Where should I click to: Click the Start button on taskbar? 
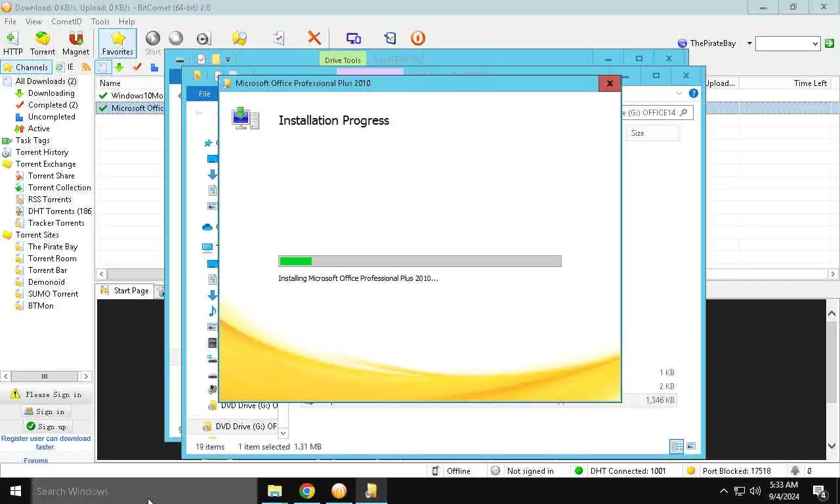tap(15, 491)
